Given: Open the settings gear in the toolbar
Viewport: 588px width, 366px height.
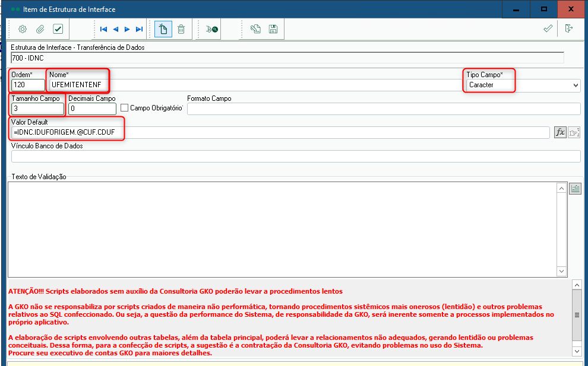Looking at the screenshot, I should 23,29.
